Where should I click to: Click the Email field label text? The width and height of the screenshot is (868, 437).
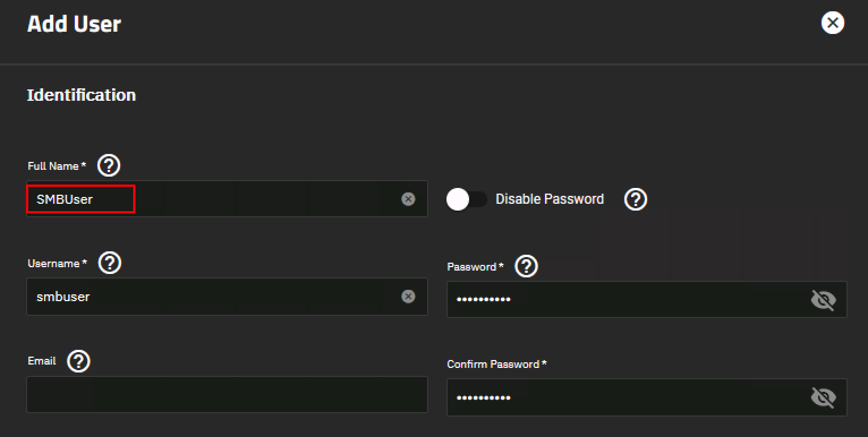coord(42,361)
